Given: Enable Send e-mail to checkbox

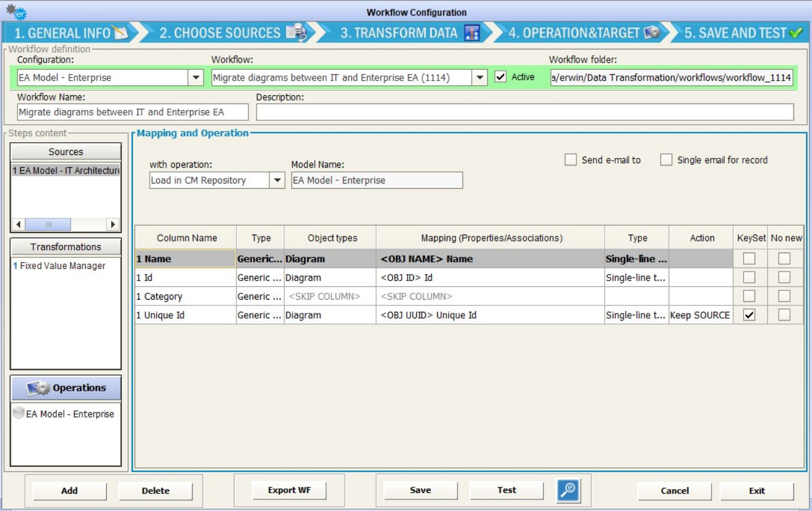Looking at the screenshot, I should (571, 160).
